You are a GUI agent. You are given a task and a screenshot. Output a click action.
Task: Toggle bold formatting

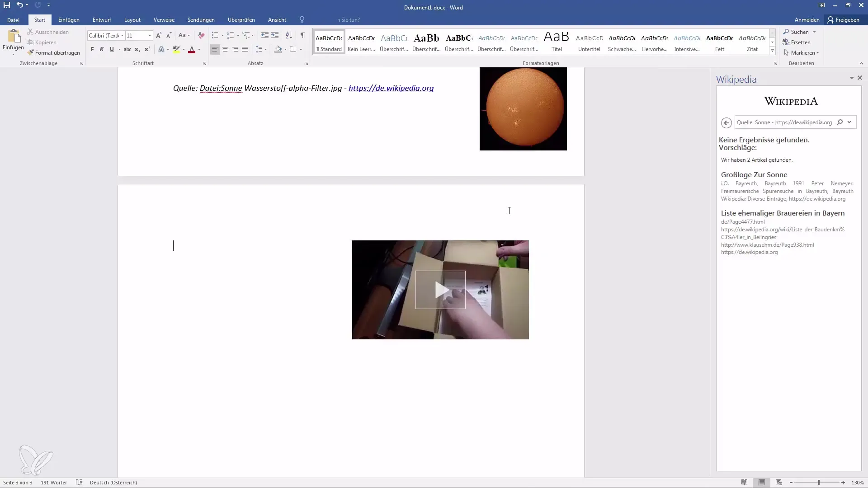pos(92,49)
